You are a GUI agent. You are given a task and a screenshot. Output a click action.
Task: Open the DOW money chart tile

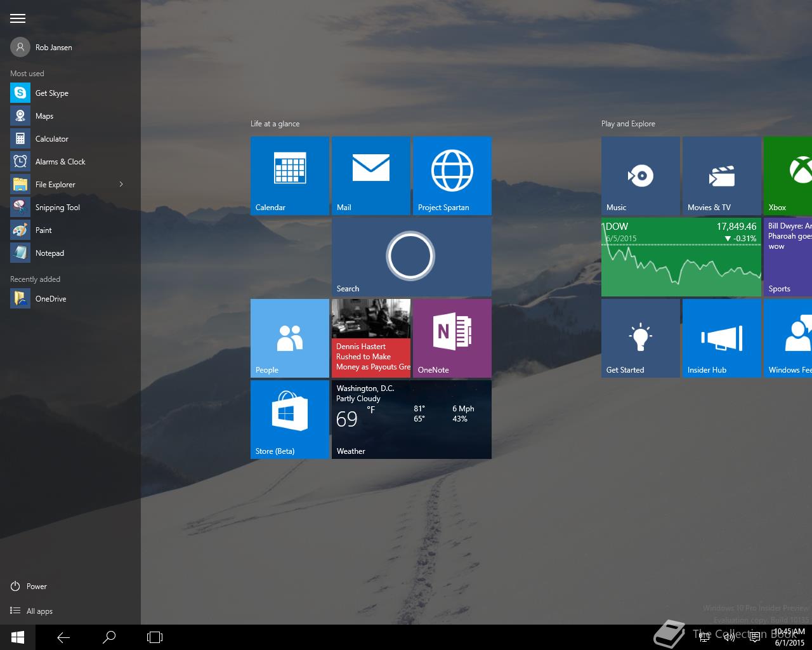coord(681,257)
